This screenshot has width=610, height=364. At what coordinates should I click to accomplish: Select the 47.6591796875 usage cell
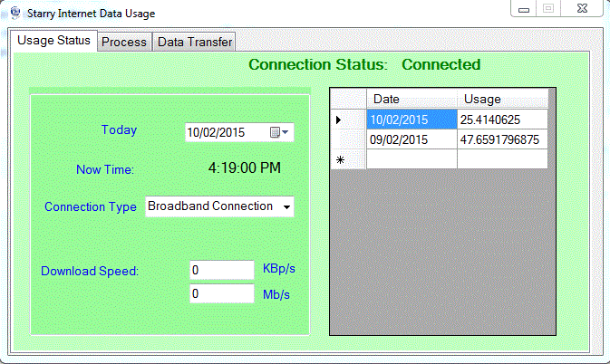[x=502, y=139]
